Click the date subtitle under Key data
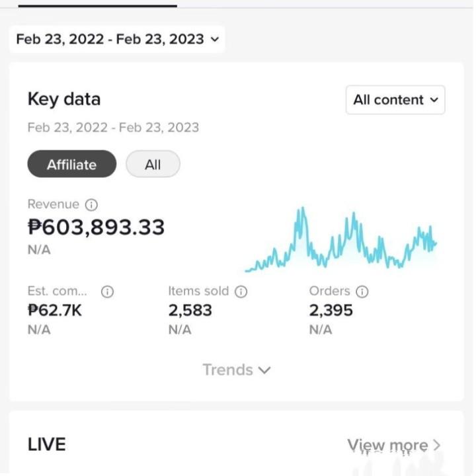Viewport: 476px width, 476px height. click(x=113, y=127)
